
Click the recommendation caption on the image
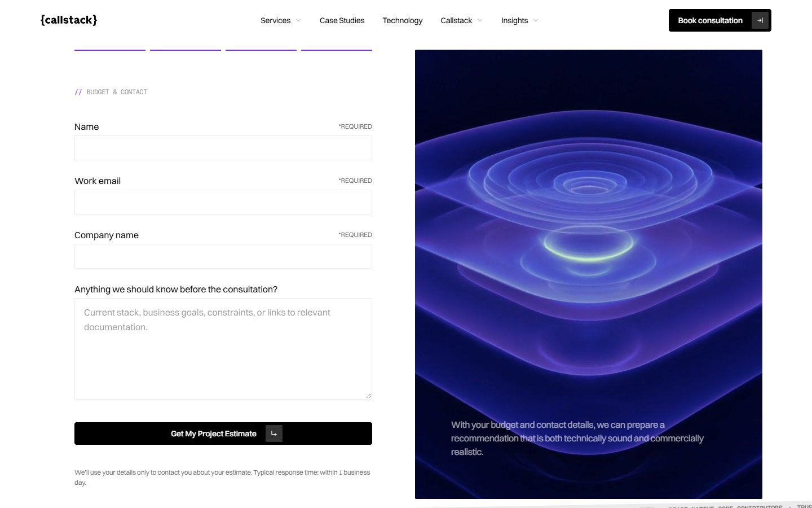(577, 439)
